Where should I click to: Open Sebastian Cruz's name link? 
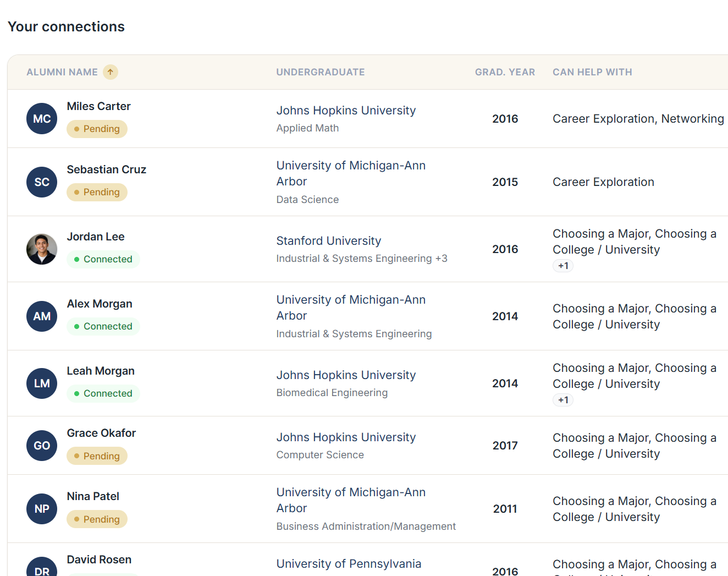coord(107,169)
